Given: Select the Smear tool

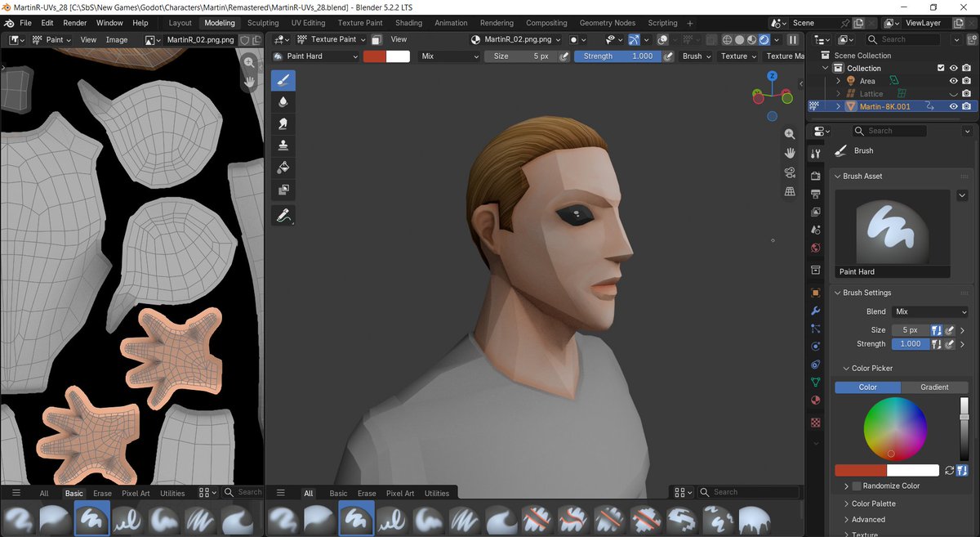Looking at the screenshot, I should coord(283,124).
